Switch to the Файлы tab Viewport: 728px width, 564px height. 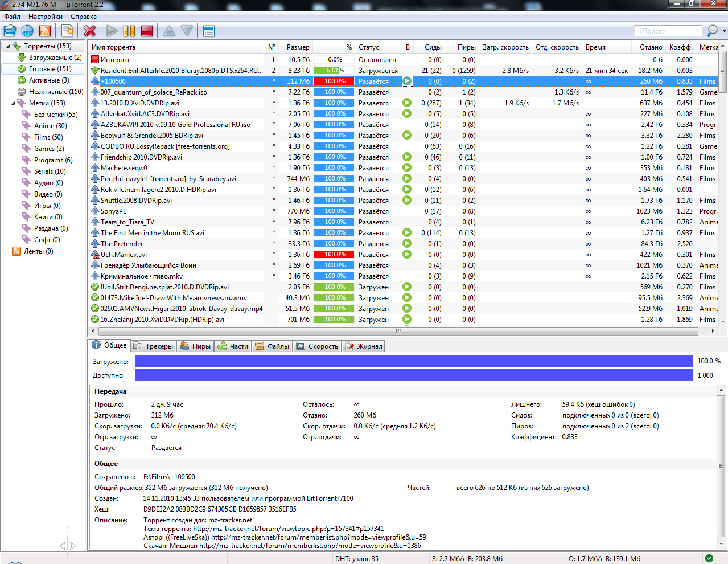pos(273,346)
